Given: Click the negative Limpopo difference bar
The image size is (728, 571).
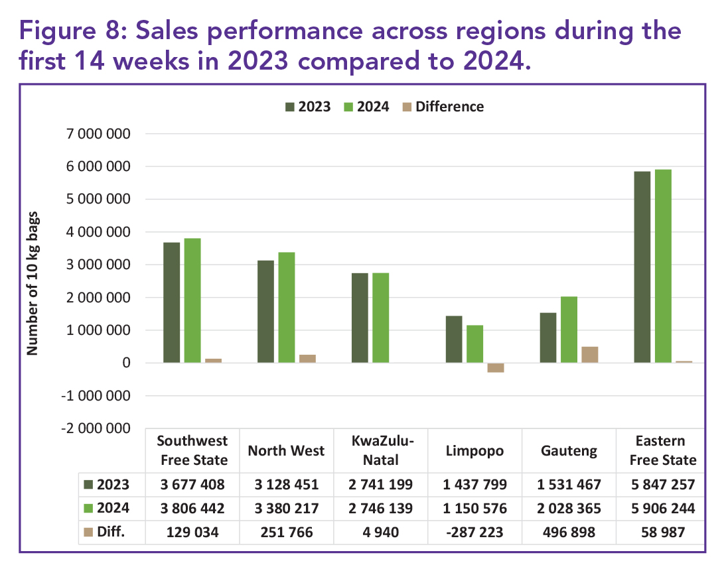Looking at the screenshot, I should coord(495,367).
